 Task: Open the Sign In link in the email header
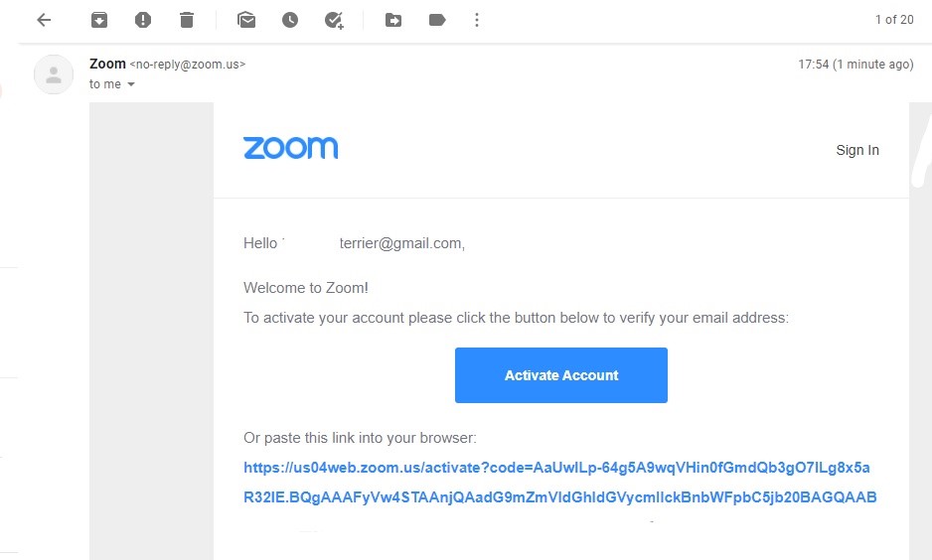click(x=857, y=150)
